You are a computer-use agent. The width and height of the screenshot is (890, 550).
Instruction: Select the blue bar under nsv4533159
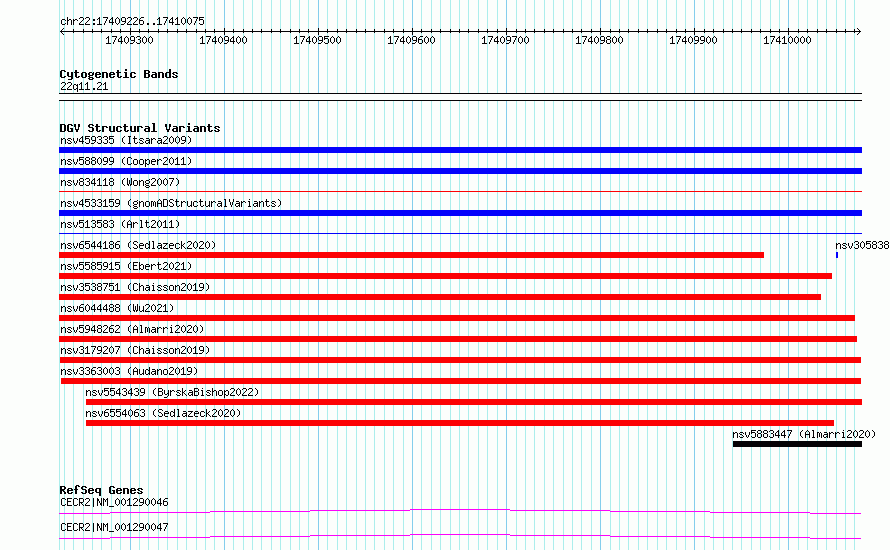(460, 213)
